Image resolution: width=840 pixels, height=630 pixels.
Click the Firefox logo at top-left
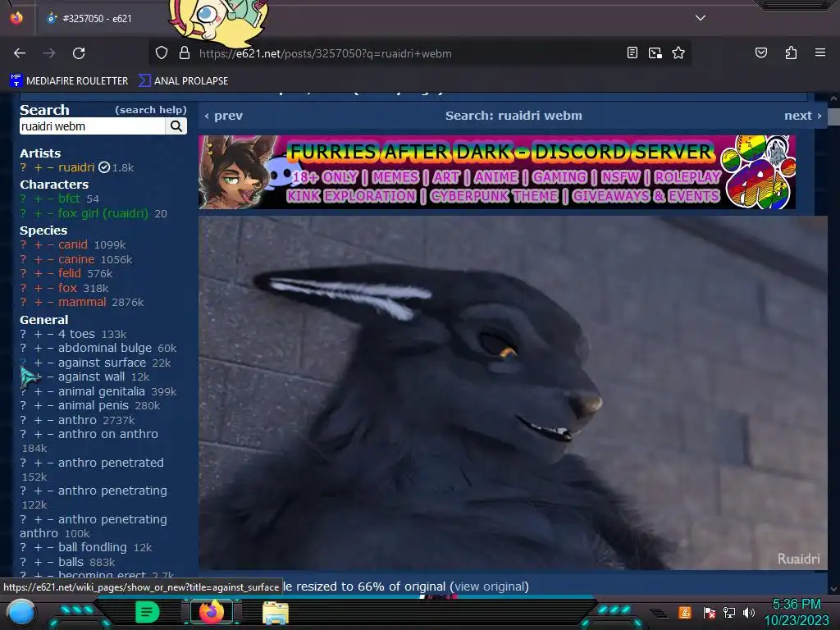pyautogui.click(x=16, y=18)
